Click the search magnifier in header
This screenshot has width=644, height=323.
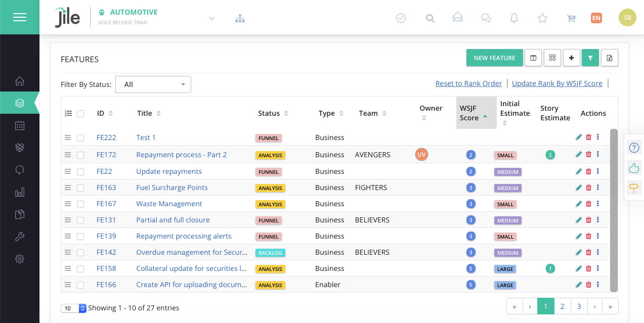tap(430, 18)
